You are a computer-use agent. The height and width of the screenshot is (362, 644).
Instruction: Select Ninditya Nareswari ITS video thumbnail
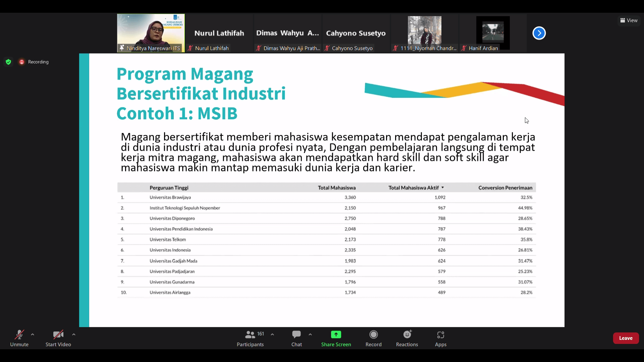coord(151,33)
